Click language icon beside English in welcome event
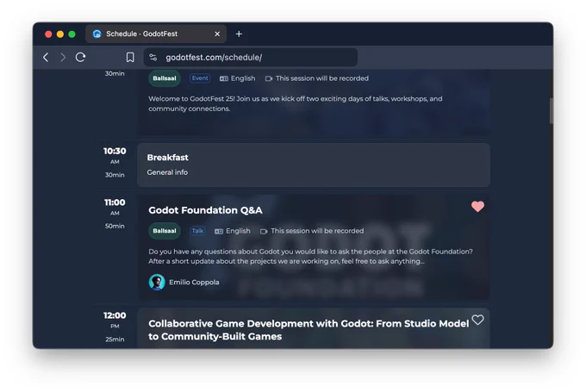 pyautogui.click(x=224, y=78)
